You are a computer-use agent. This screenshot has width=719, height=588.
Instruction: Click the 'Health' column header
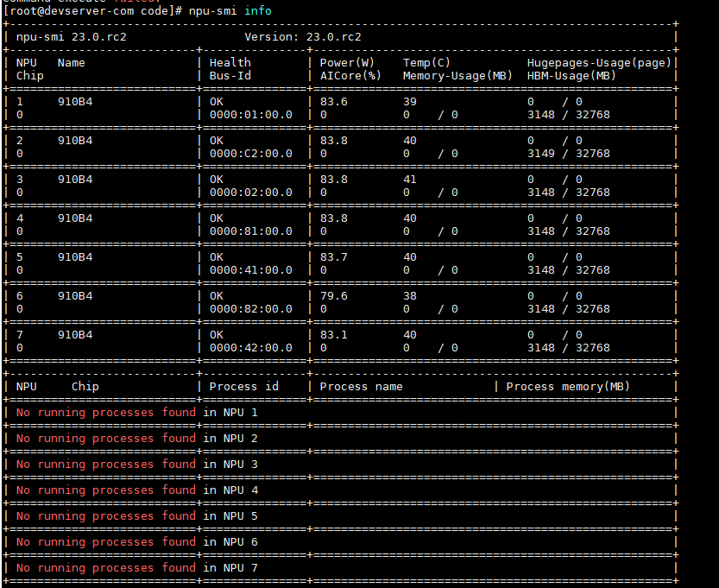(x=230, y=63)
